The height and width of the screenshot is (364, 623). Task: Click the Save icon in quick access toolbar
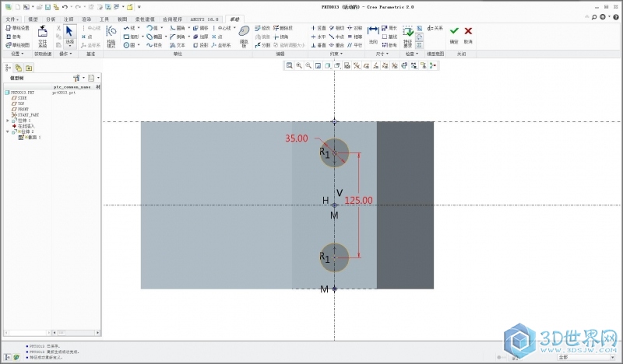coord(48,7)
